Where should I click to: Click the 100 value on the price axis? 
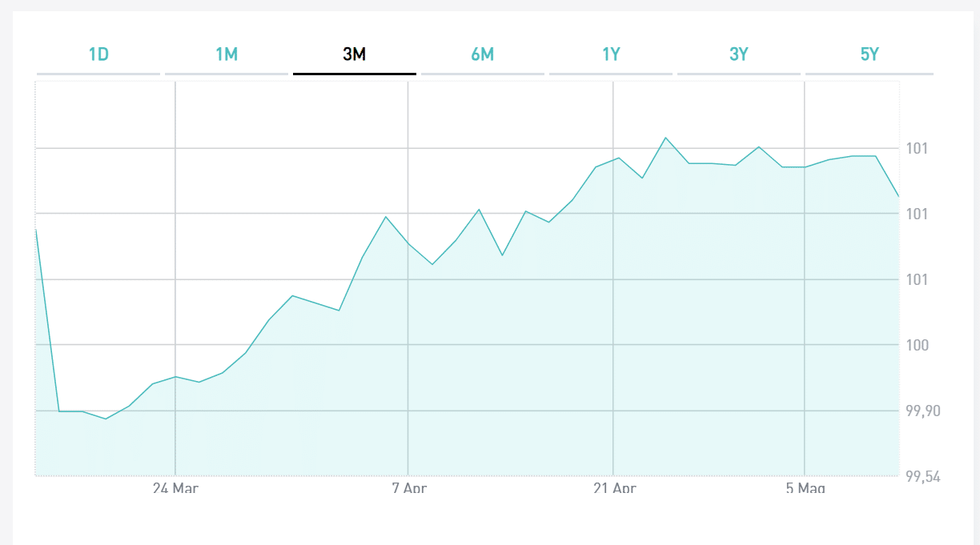[918, 345]
